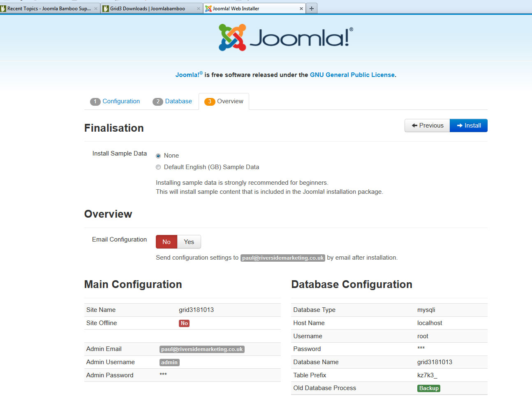Click the blue Install button
Viewport: 532px width, 402px height.
(469, 125)
